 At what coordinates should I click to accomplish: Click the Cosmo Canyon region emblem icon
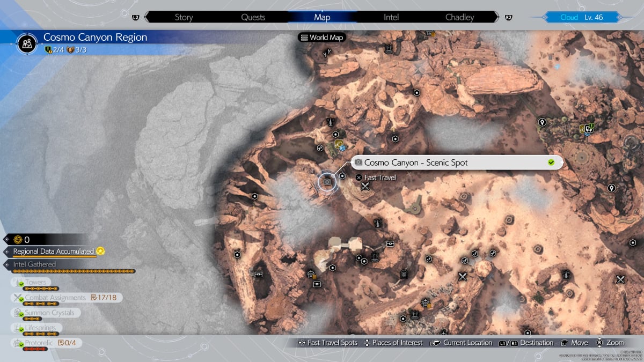pos(27,43)
